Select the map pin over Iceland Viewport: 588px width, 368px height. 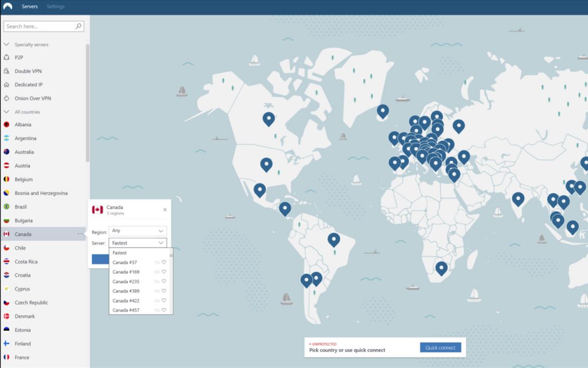pos(382,111)
